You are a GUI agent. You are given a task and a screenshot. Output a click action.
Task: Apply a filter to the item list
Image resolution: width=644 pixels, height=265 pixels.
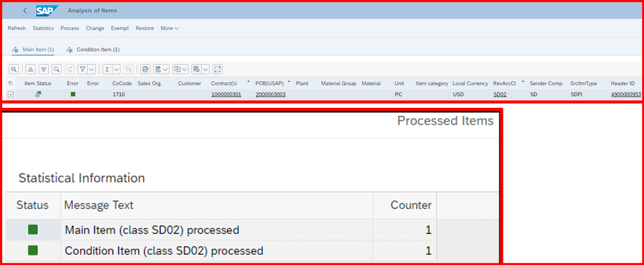83,69
